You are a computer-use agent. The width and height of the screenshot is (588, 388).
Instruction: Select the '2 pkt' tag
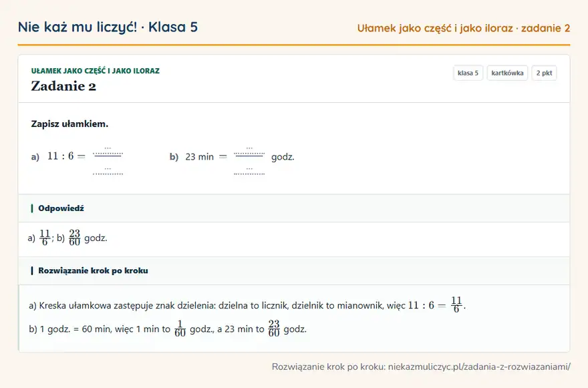[544, 73]
